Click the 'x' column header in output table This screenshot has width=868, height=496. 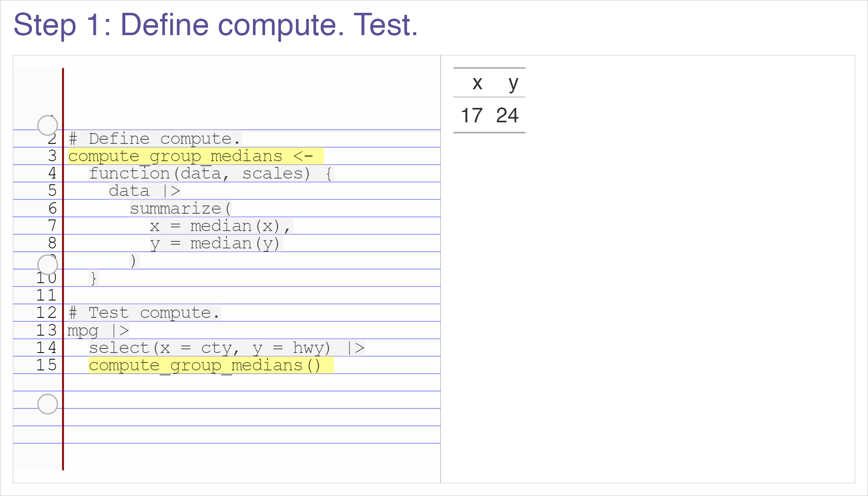point(477,83)
